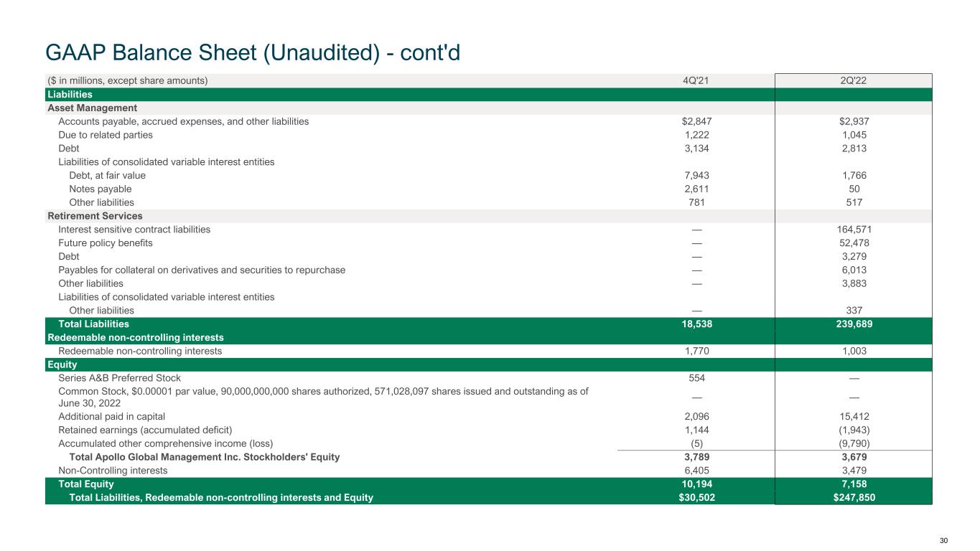Select Interest sensitive contract liabilities value 164,571
Viewport: 980px width, 551px height.
tap(853, 230)
